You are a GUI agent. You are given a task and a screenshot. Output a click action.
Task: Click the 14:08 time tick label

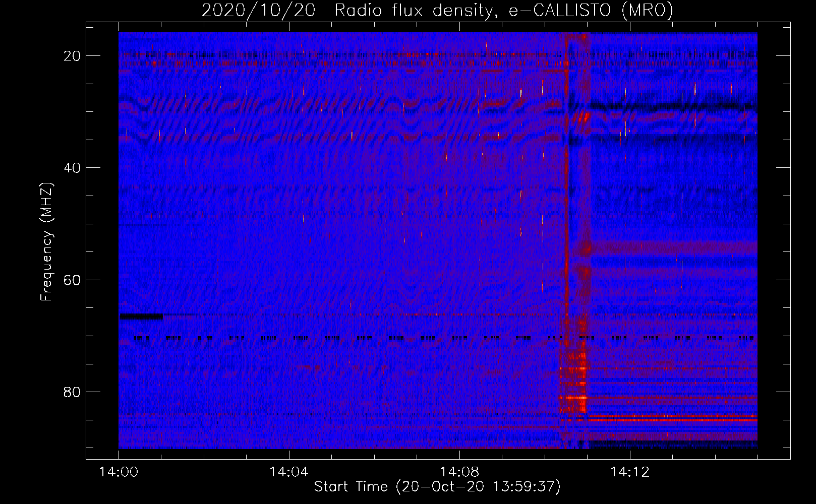(x=459, y=472)
